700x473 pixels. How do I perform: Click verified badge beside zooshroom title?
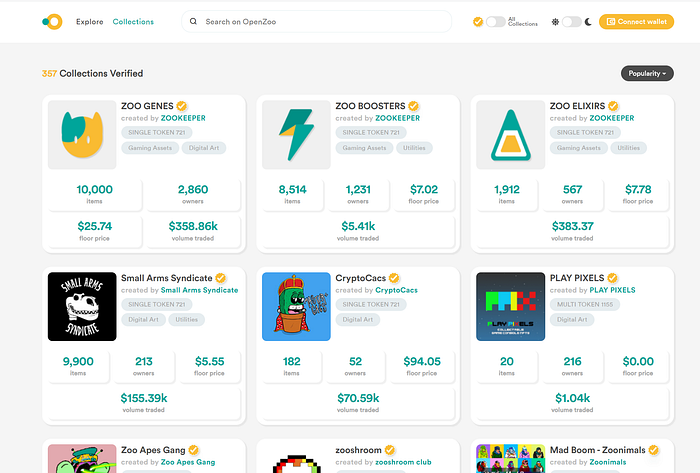390,450
